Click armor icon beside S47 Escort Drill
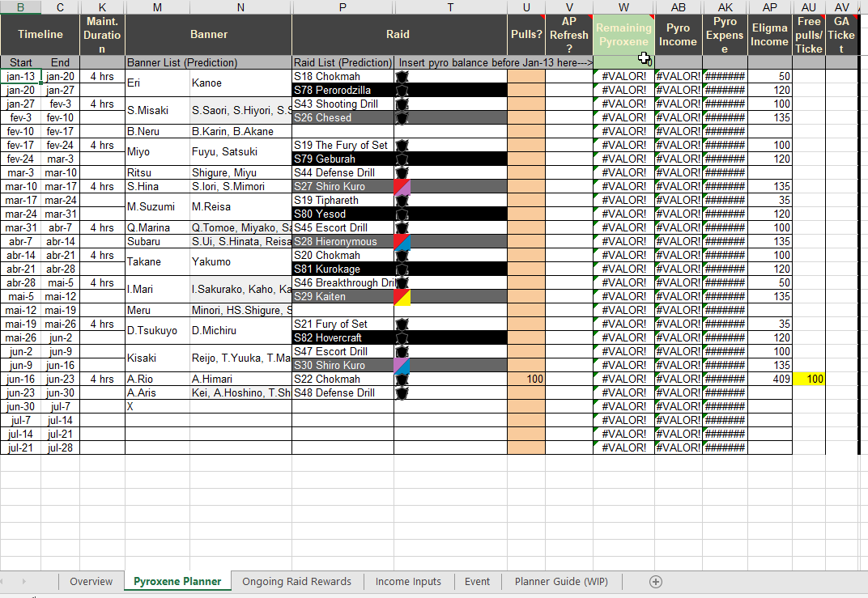Screen dimensions: 868x598 (x=402, y=351)
